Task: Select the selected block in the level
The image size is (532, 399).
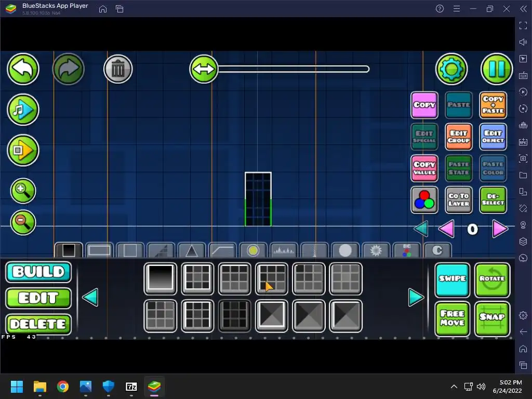Action: pyautogui.click(x=258, y=199)
